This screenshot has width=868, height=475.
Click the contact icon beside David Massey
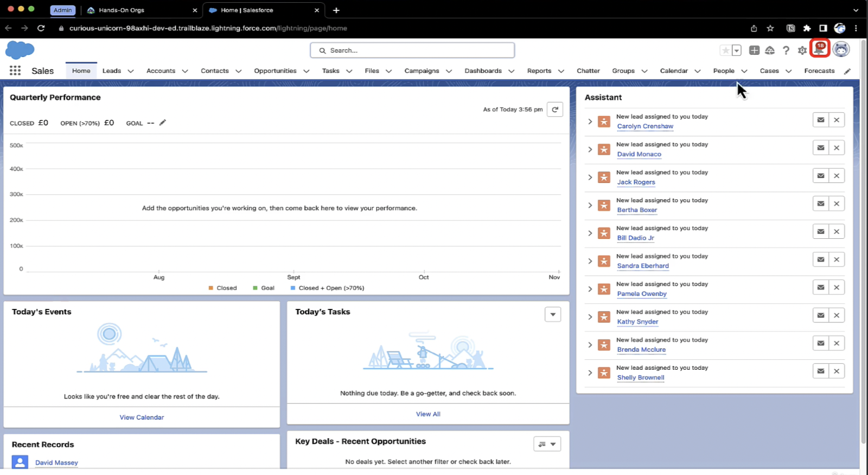[20, 463]
